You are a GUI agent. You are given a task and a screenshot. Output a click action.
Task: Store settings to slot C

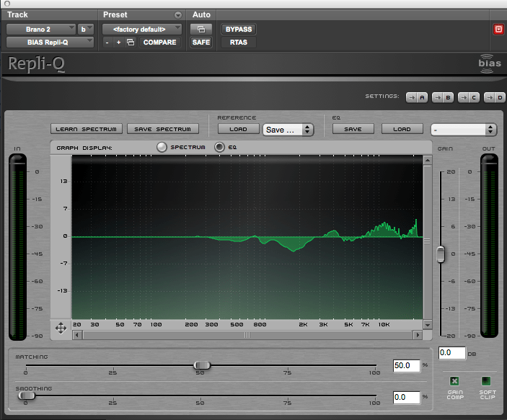click(x=469, y=97)
